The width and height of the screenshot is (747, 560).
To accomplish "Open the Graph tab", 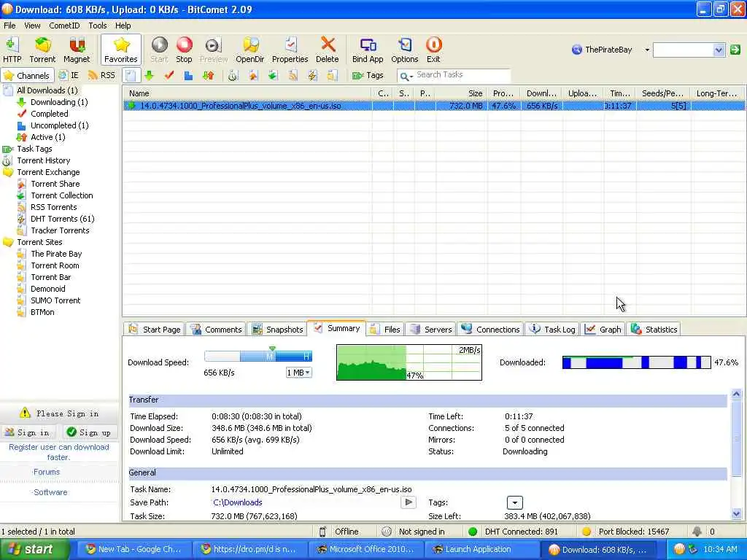I will [x=603, y=329].
